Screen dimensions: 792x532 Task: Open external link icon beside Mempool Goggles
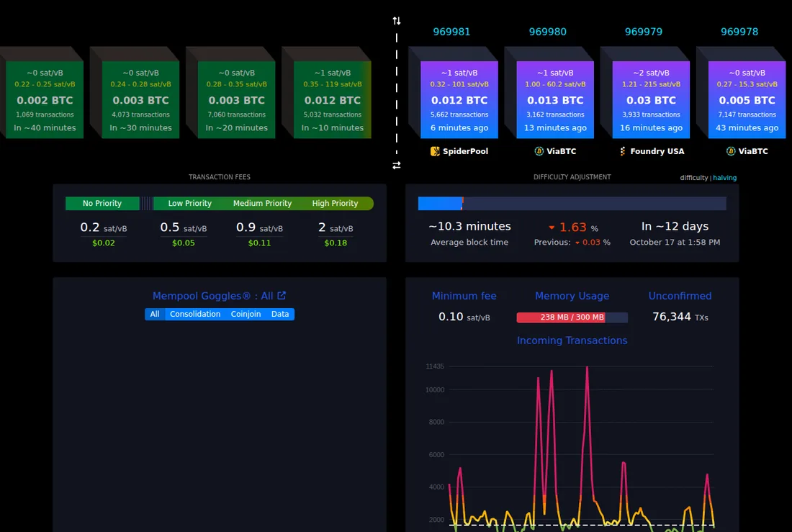(282, 296)
